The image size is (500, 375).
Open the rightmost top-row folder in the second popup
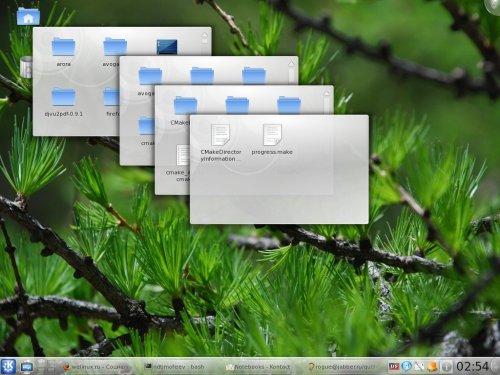click(254, 76)
